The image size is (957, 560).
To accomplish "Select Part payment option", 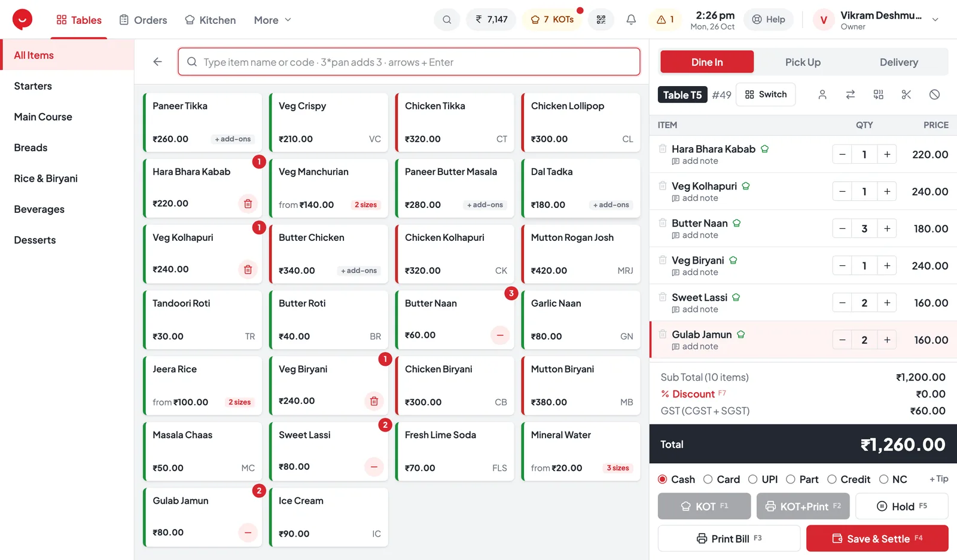I will [x=802, y=479].
